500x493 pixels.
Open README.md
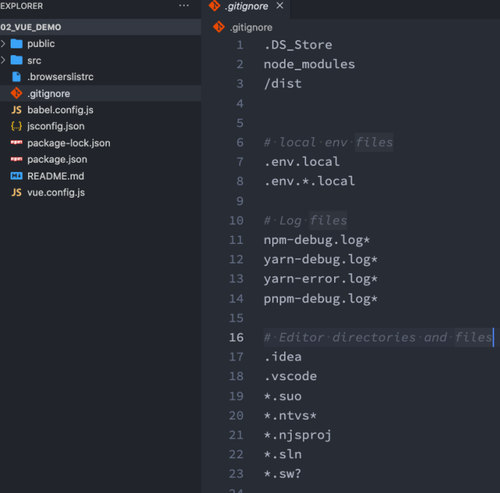(x=56, y=176)
